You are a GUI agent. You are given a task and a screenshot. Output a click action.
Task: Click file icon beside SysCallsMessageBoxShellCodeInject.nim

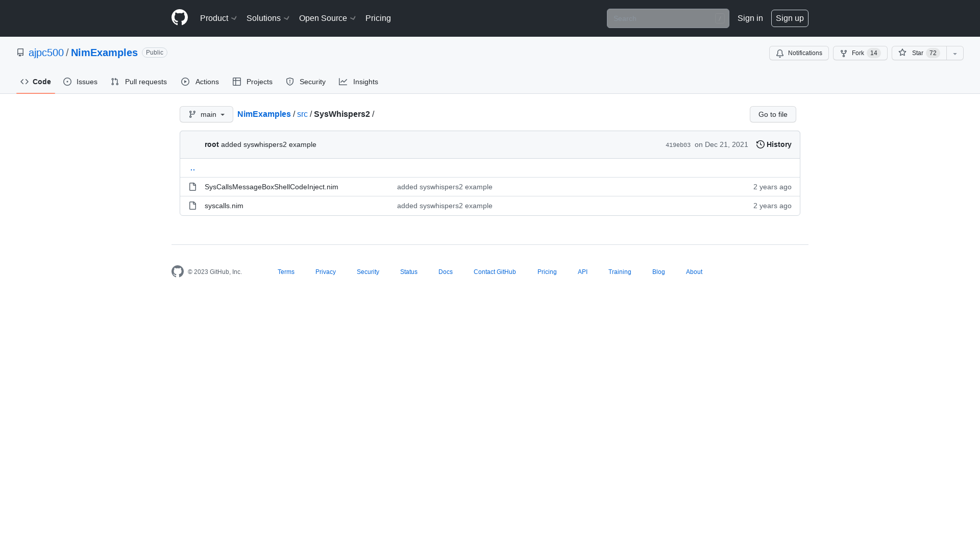point(192,187)
